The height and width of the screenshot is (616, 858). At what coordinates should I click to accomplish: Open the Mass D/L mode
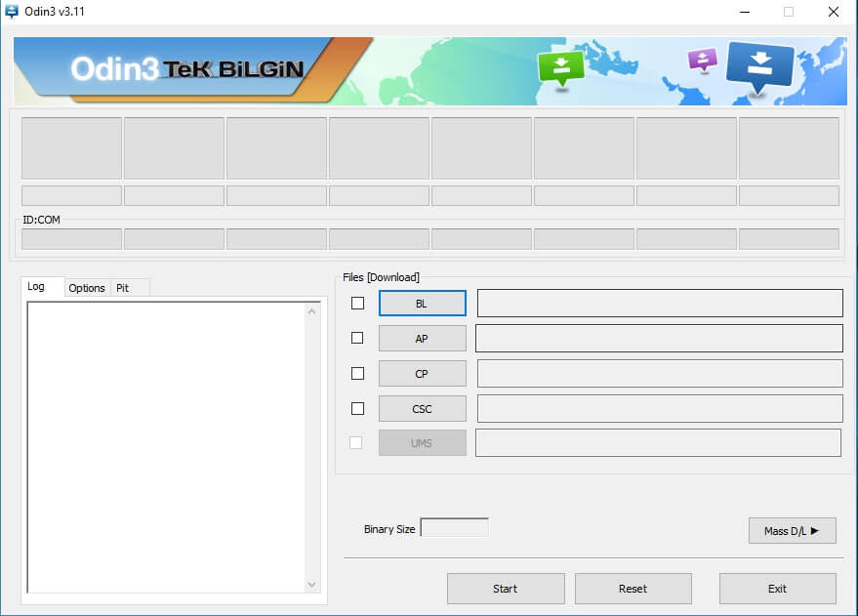pos(792,531)
